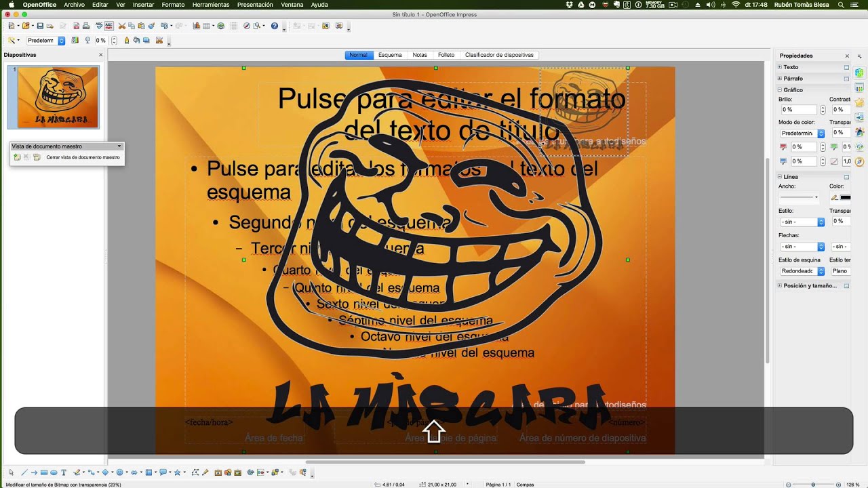Open the Navigator compass icon in toolbar
868x488 pixels.
pos(247,26)
